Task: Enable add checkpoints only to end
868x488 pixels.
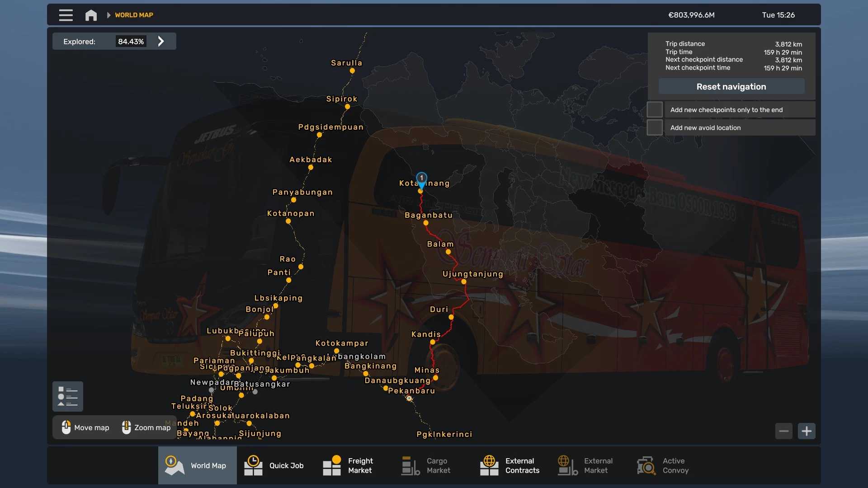Action: click(x=655, y=110)
